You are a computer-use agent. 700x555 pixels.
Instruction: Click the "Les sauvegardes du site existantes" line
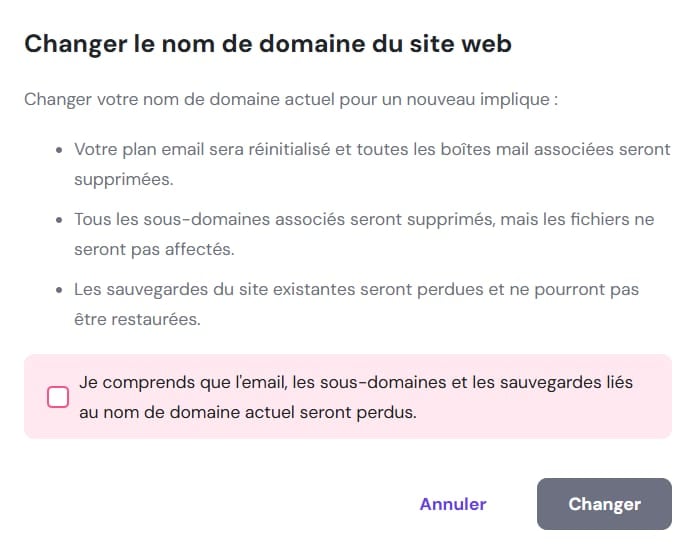[356, 289]
